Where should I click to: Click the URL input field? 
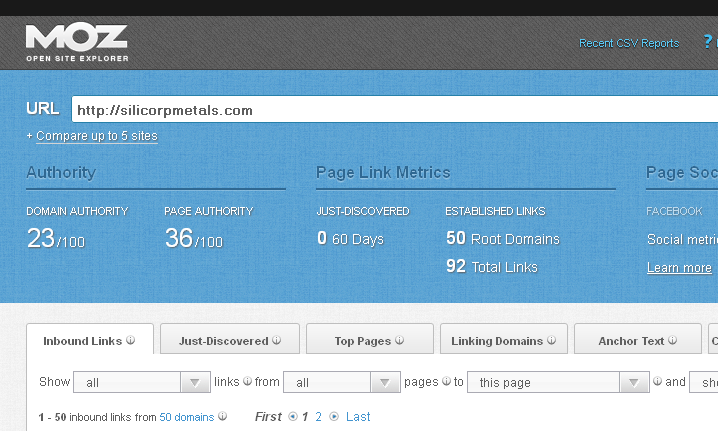tap(395, 109)
